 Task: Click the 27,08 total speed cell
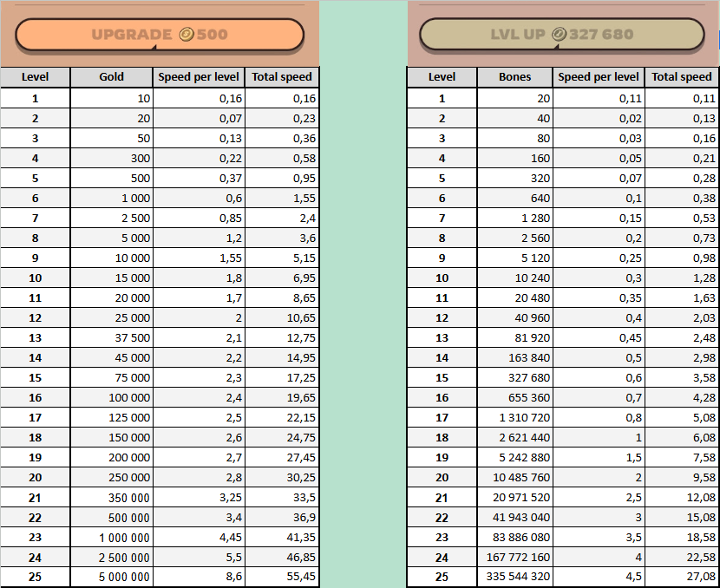pos(682,577)
